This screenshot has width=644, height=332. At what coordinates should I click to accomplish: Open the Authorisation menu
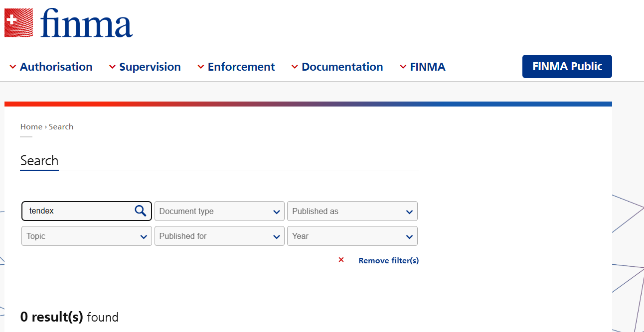coord(56,67)
